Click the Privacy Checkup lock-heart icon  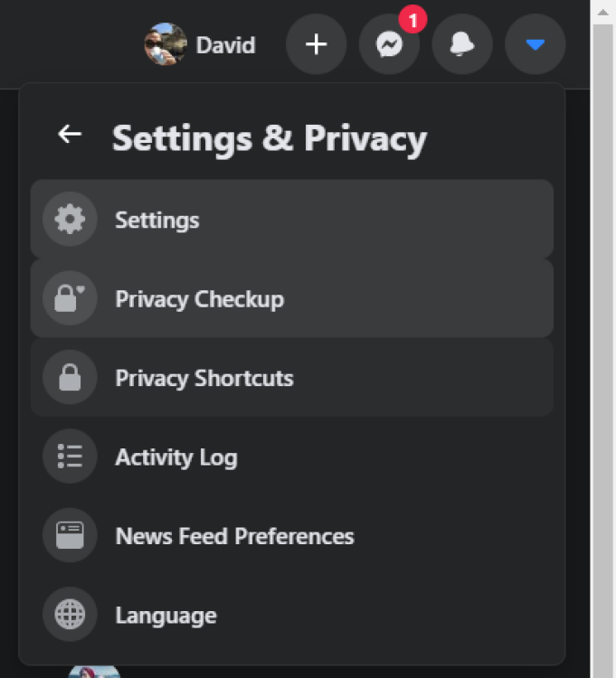pyautogui.click(x=70, y=298)
